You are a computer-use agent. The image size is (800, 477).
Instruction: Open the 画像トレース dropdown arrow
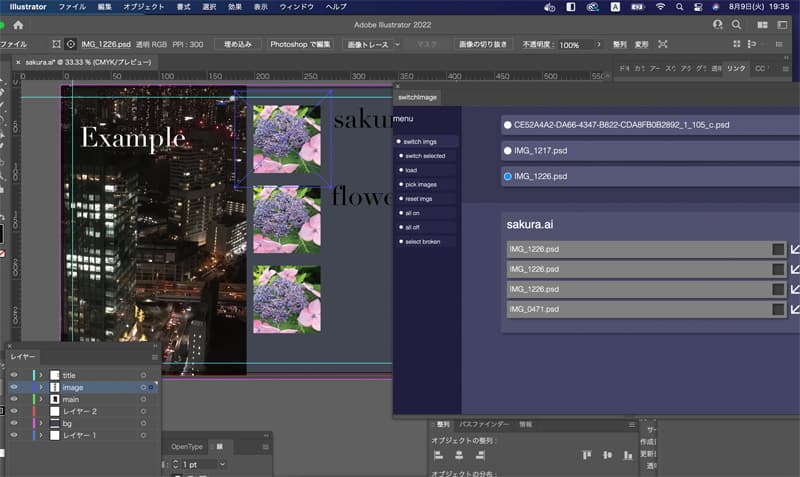point(397,44)
